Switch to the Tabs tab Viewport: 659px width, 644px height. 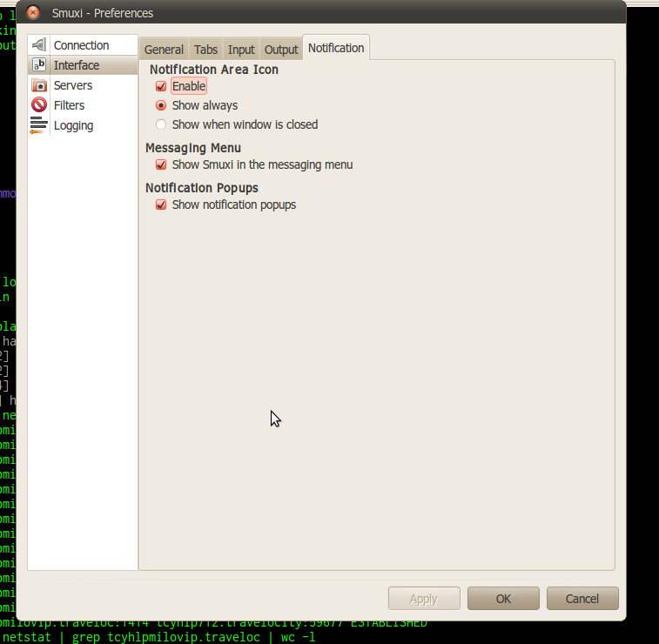pos(205,49)
